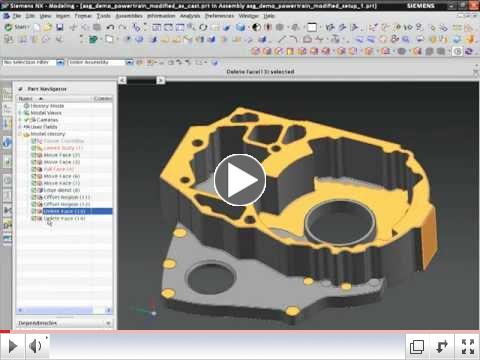
Task: Open the History clock icon in resource bar
Action: pyautogui.click(x=7, y=180)
